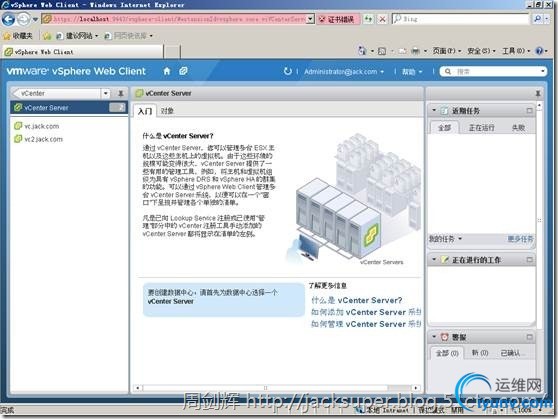Screen dimensions: 558x419
Task: Switch to the Objects tab
Action: (167, 111)
